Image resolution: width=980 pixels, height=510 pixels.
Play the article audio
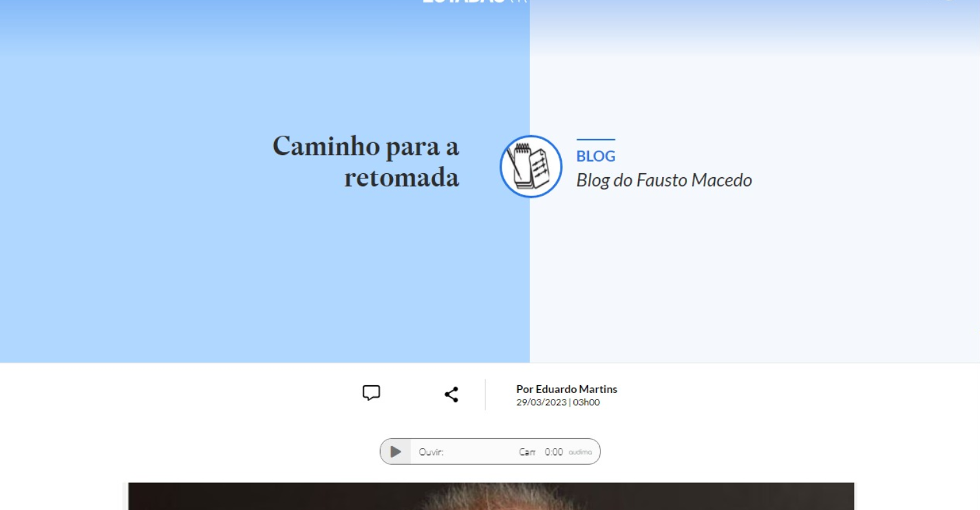[396, 452]
